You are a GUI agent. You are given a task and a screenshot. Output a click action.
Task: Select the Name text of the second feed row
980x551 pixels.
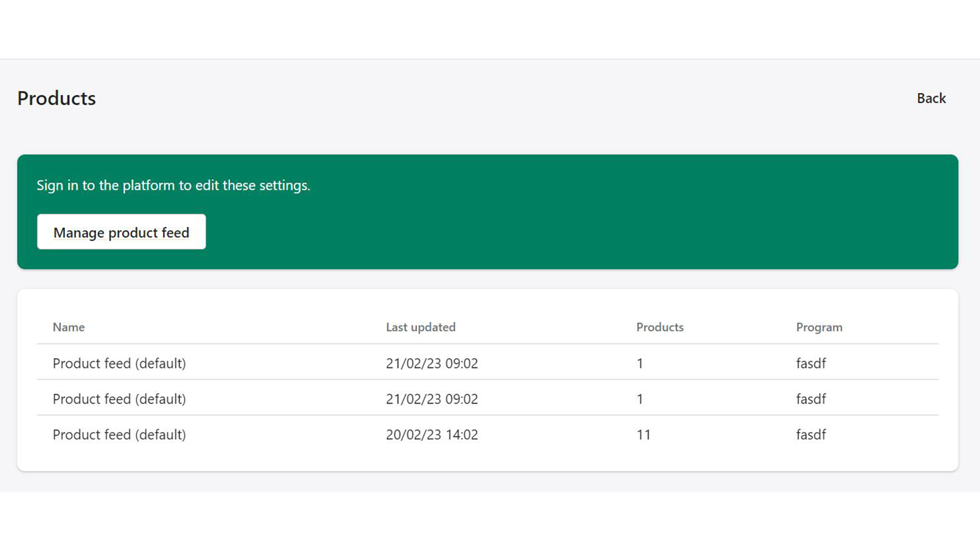119,399
